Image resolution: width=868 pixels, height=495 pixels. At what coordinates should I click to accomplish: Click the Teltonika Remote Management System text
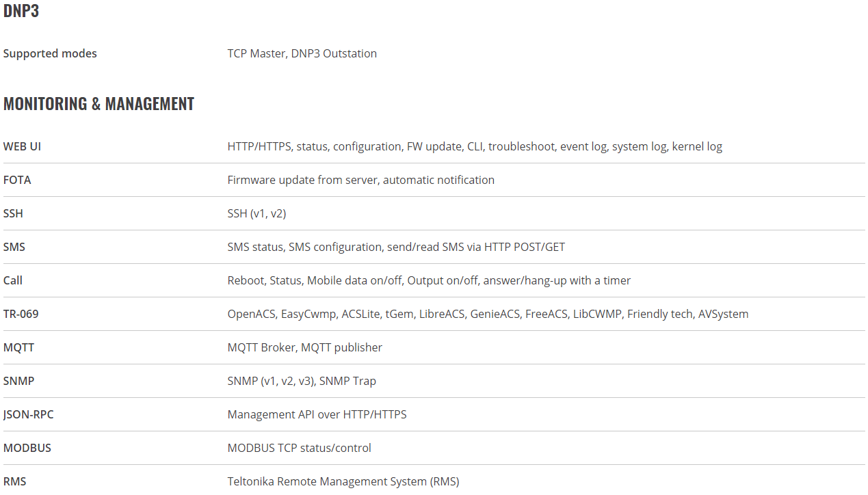coord(343,481)
